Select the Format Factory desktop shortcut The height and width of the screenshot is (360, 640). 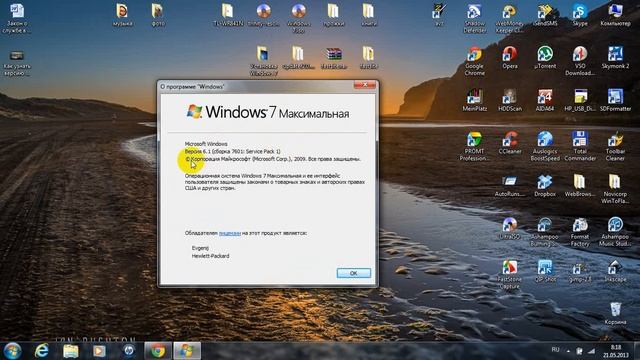pyautogui.click(x=580, y=232)
